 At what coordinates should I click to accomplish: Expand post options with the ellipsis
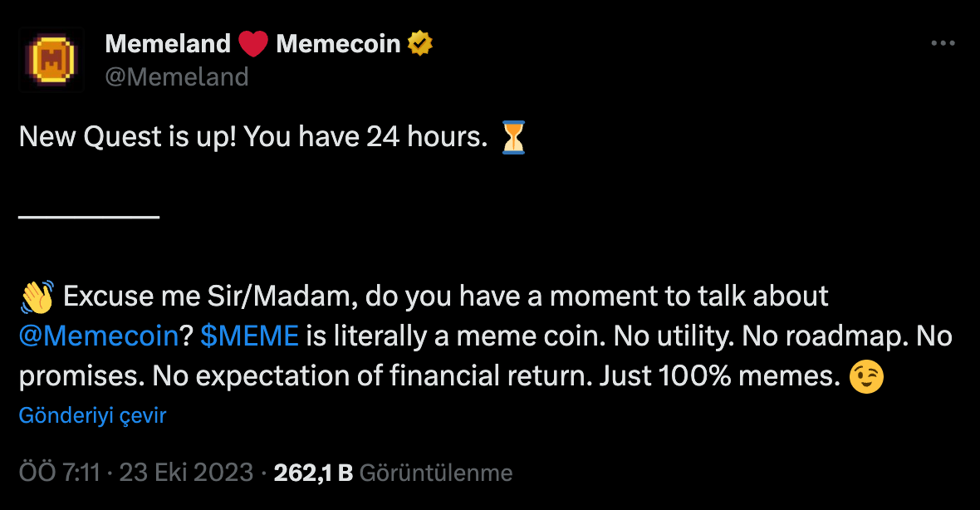coord(943,43)
